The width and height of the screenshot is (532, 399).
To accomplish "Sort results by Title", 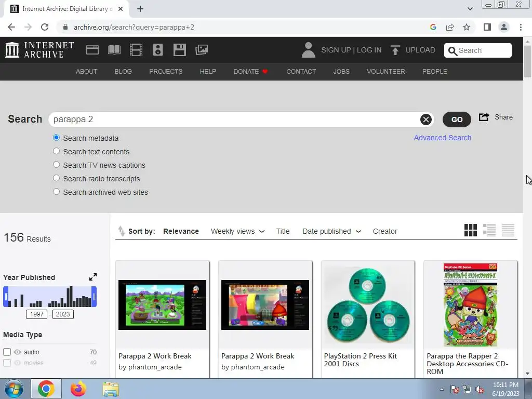I will (283, 231).
